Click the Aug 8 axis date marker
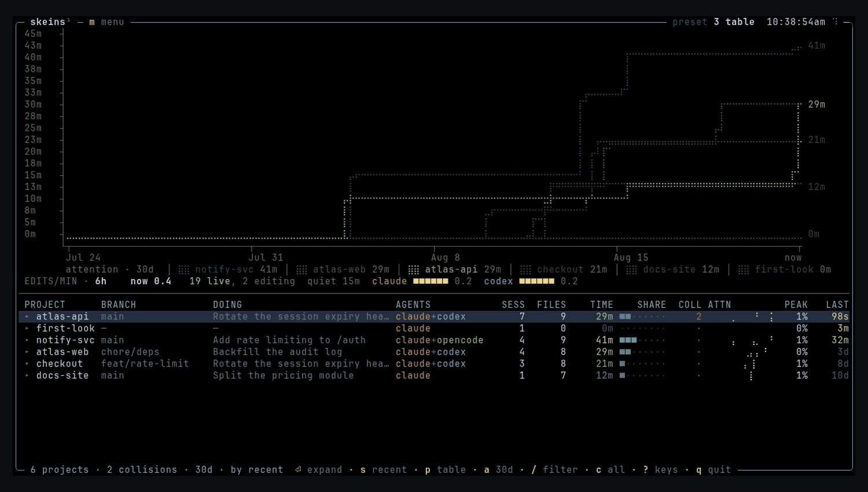Viewport: 868px width, 492px height. coord(446,258)
